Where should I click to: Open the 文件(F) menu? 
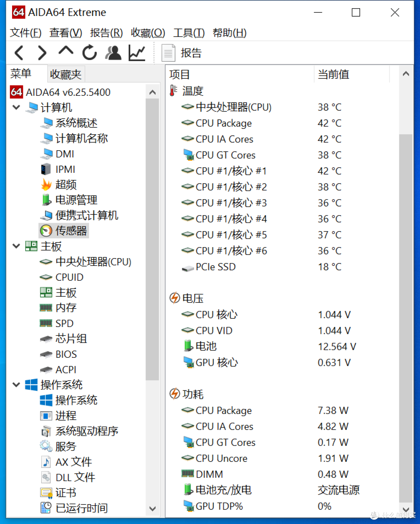(x=26, y=33)
